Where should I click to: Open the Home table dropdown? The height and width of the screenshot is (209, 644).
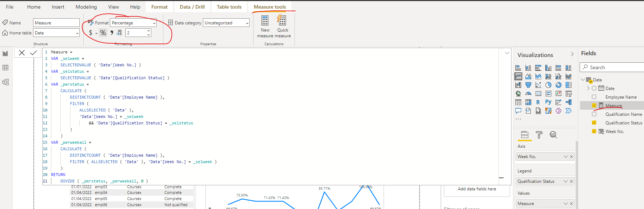click(56, 33)
